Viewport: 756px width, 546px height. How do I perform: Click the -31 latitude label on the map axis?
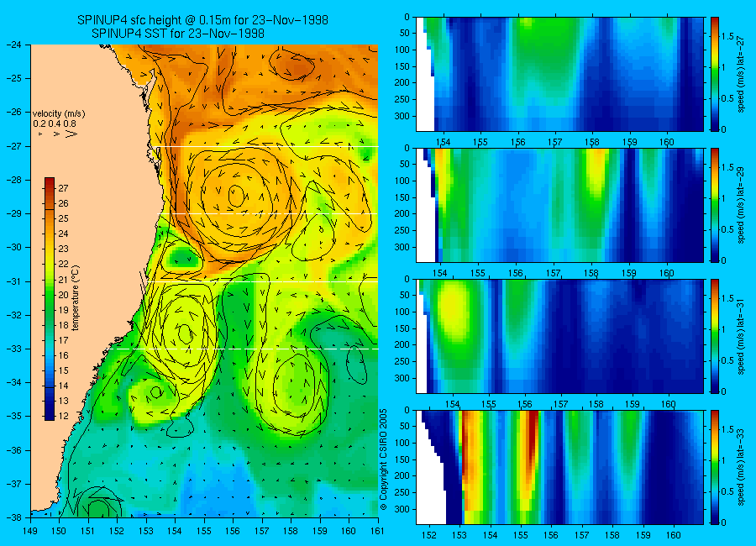13,281
